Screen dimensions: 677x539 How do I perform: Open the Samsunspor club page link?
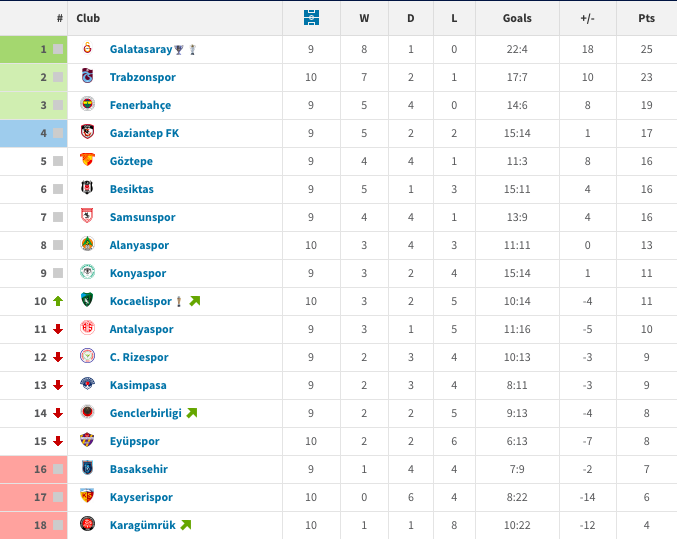click(142, 217)
